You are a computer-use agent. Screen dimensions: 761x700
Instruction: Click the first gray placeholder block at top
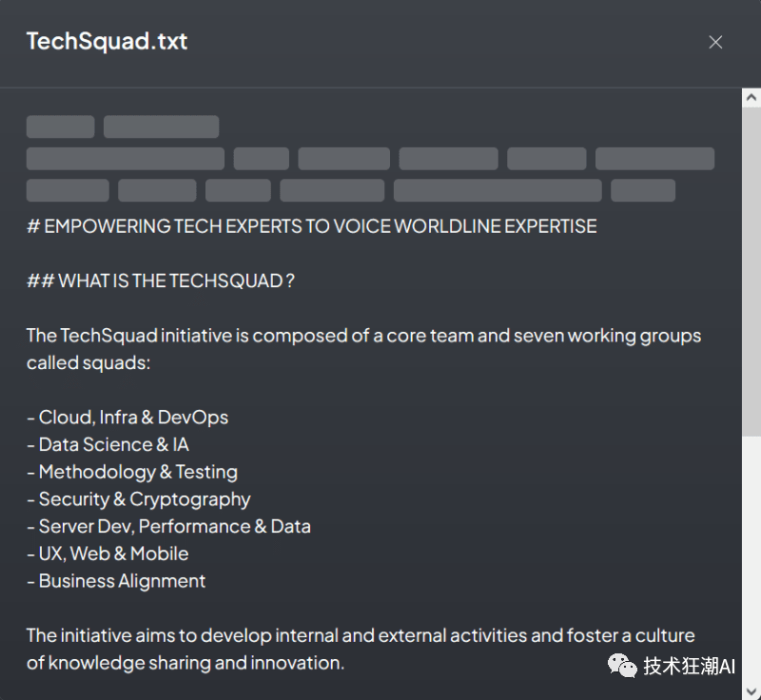(x=60, y=127)
